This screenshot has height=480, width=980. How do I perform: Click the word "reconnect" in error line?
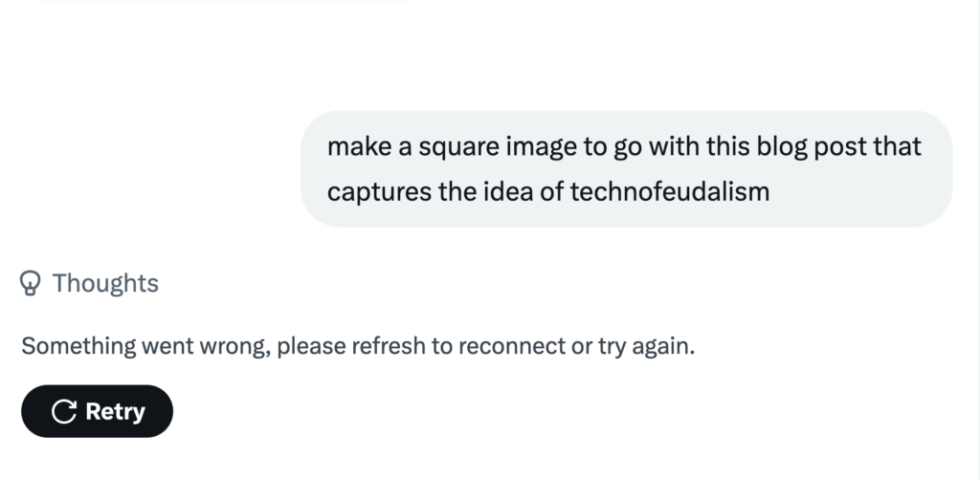point(511,346)
